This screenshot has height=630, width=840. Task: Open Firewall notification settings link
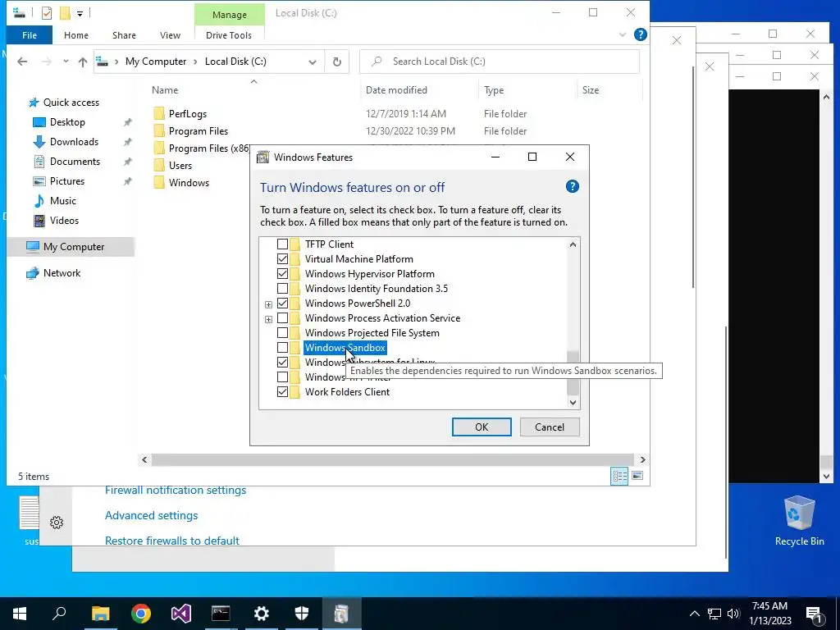(x=176, y=491)
